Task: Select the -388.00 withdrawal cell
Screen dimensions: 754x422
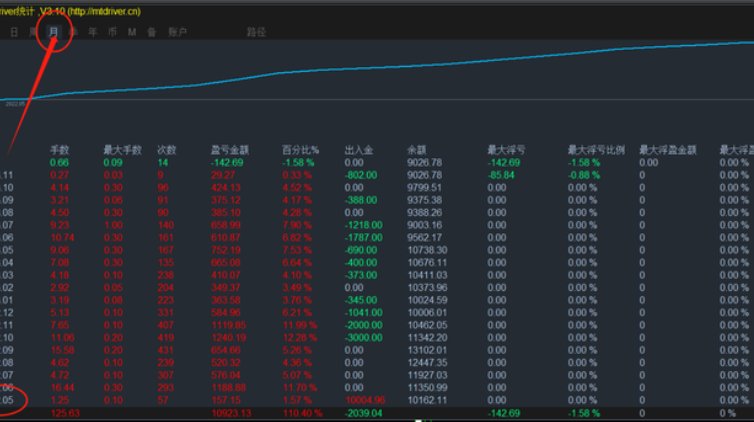Action: click(x=361, y=200)
